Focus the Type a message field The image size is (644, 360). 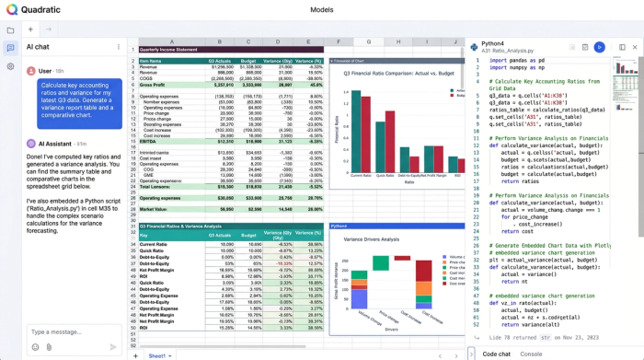[75, 331]
